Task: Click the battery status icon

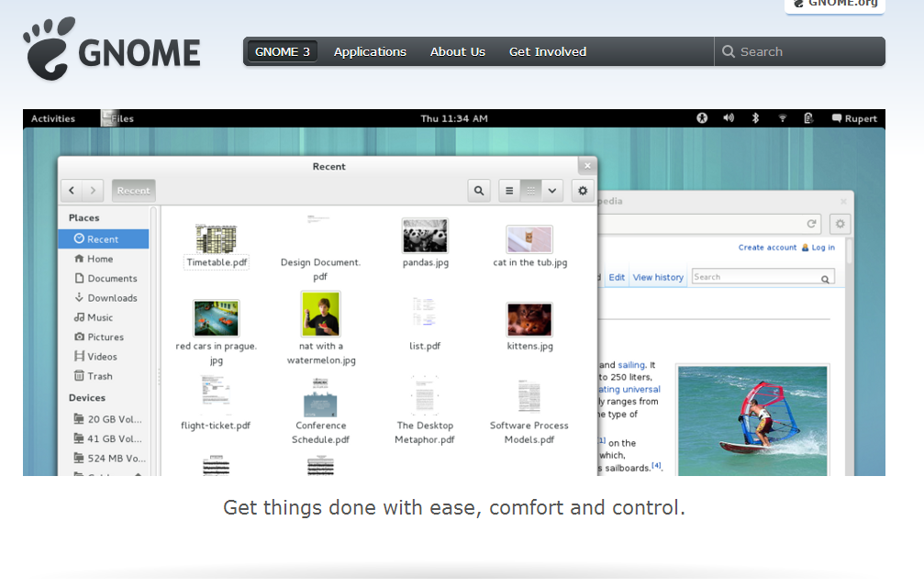Action: coord(808,117)
